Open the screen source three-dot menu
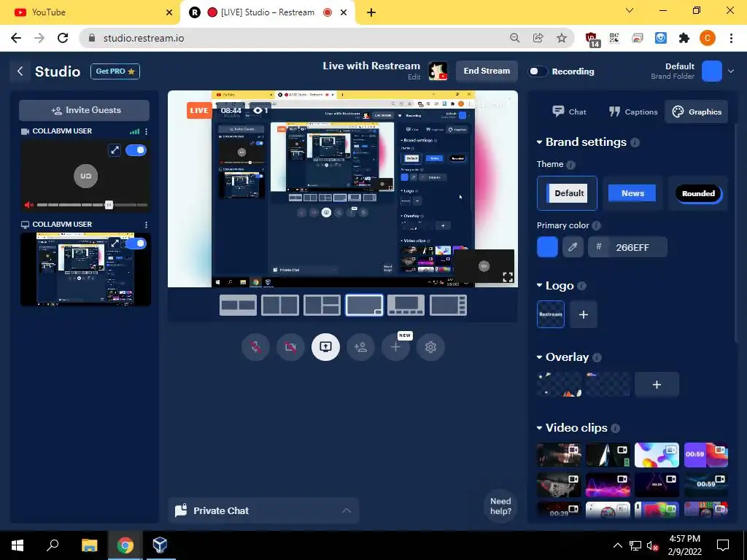747x560 pixels. point(146,225)
